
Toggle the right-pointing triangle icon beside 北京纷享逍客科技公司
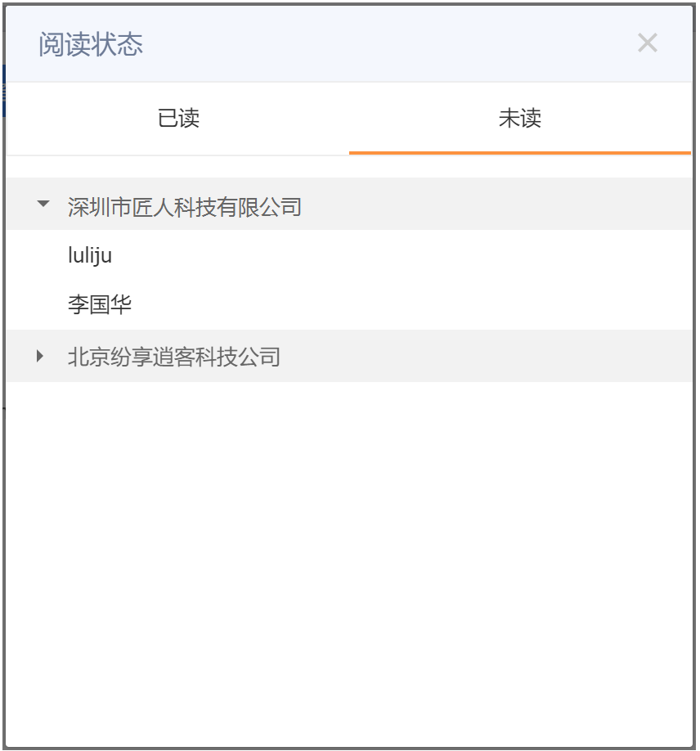(40, 356)
